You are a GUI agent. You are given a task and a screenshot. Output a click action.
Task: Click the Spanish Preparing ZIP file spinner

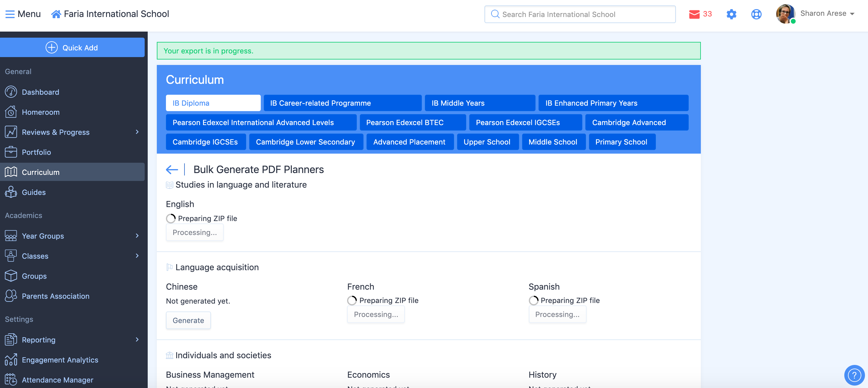coord(533,301)
